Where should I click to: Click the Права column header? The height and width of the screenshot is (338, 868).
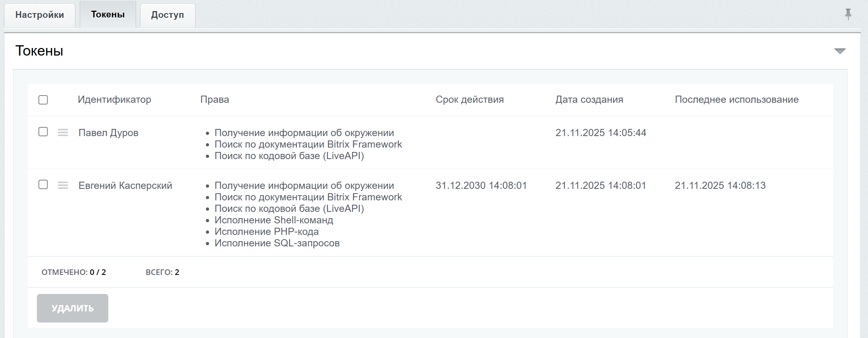[x=215, y=100]
